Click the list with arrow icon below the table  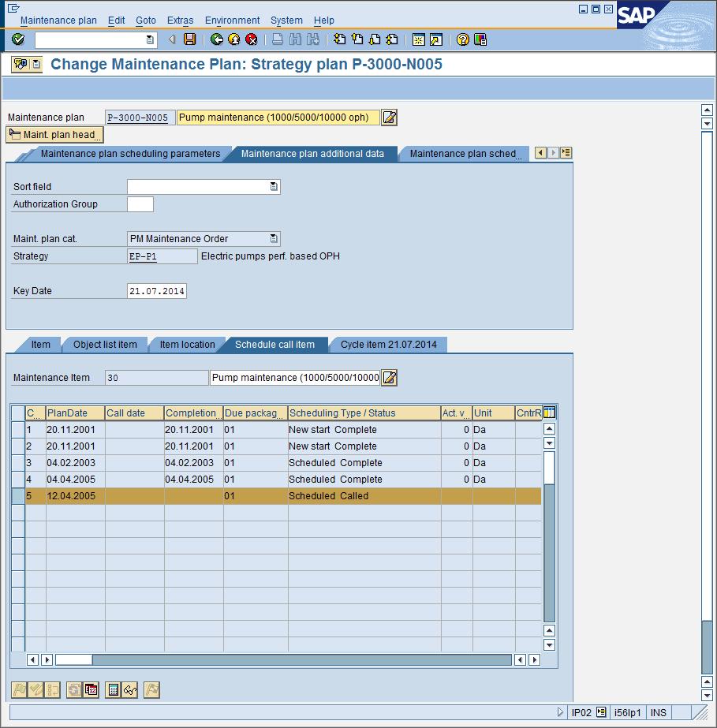tap(53, 690)
